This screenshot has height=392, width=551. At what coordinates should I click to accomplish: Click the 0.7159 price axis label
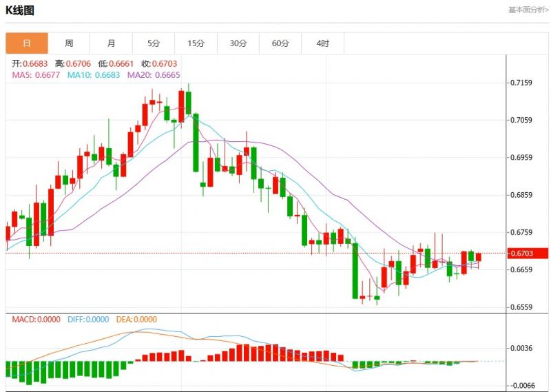pos(520,83)
